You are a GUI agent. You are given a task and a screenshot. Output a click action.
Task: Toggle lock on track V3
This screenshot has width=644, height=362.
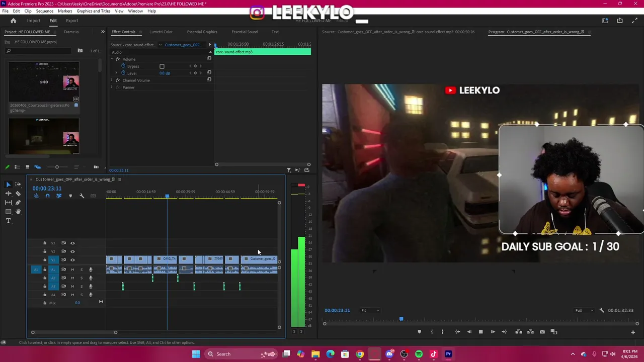tap(45, 243)
